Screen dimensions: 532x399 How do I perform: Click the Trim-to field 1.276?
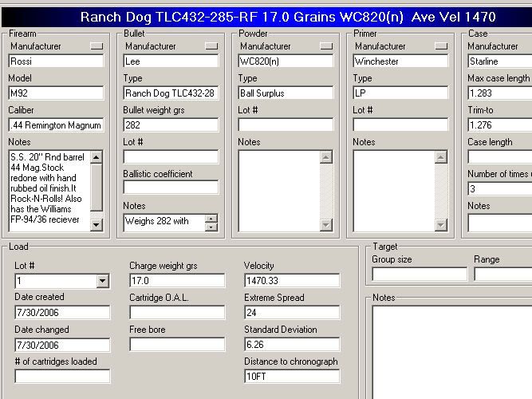(x=500, y=125)
